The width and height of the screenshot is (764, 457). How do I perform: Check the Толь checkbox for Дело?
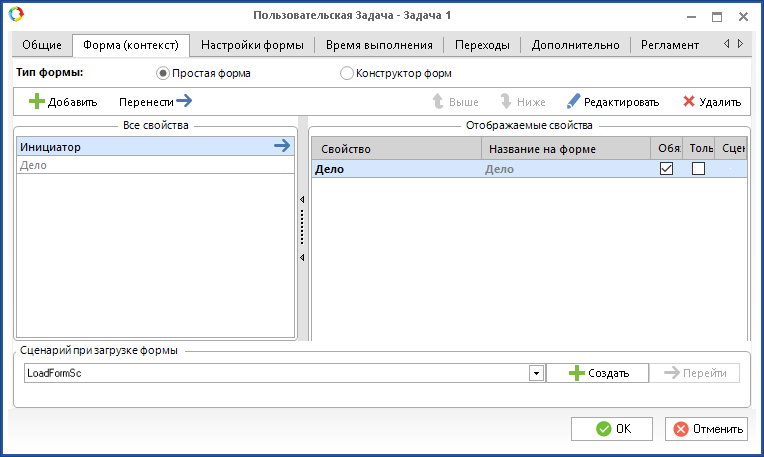point(698,169)
